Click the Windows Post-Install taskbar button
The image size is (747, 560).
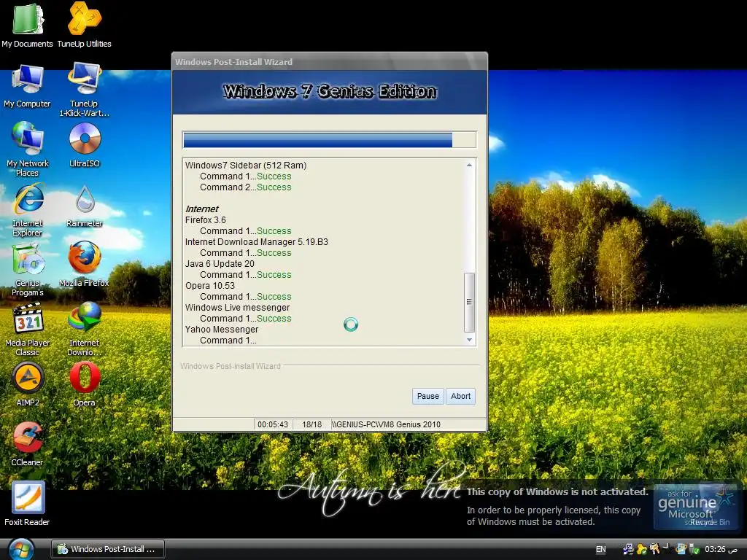pos(108,549)
